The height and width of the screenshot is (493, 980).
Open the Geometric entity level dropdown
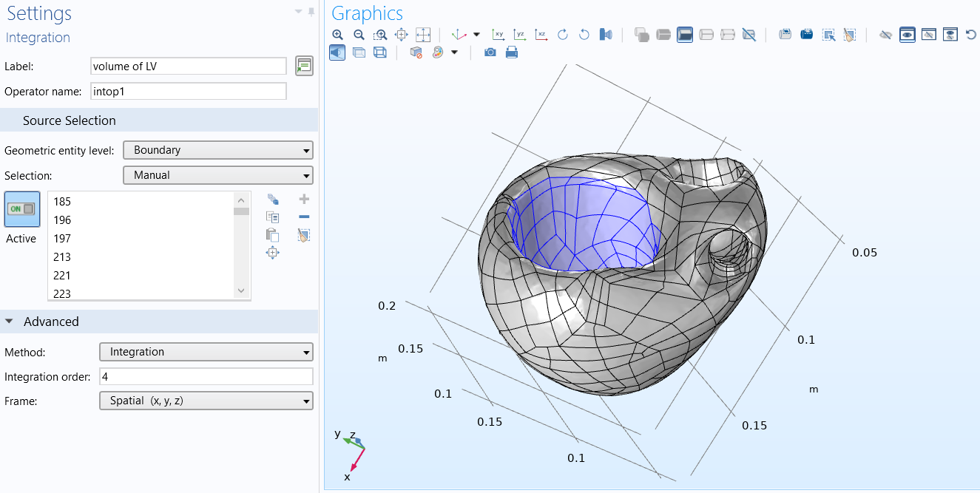[217, 150]
